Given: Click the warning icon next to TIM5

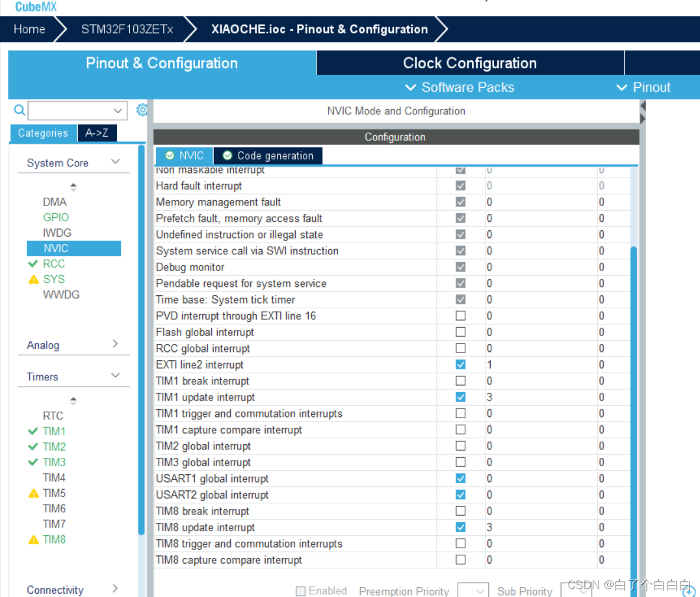Looking at the screenshot, I should coord(34,494).
